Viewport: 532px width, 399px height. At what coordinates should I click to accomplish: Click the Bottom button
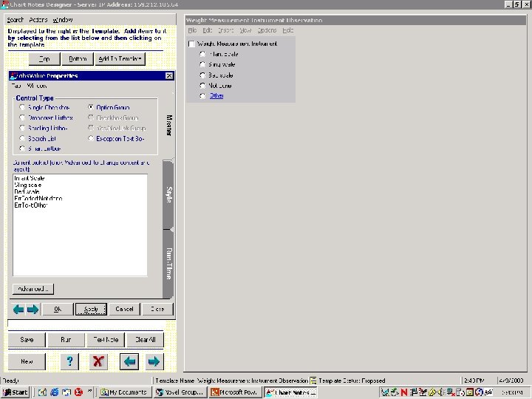tap(78, 58)
